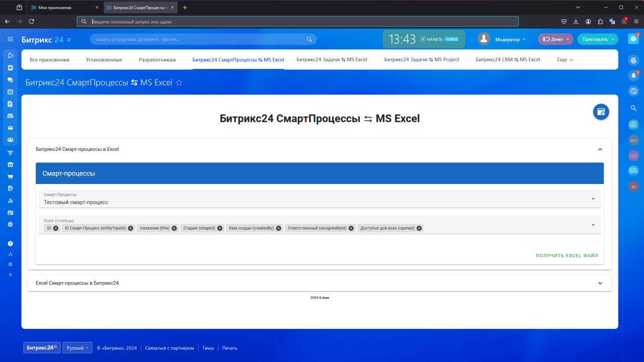Open Битрикс24 Задачи ⇆ MS Project tab

pos(422,60)
